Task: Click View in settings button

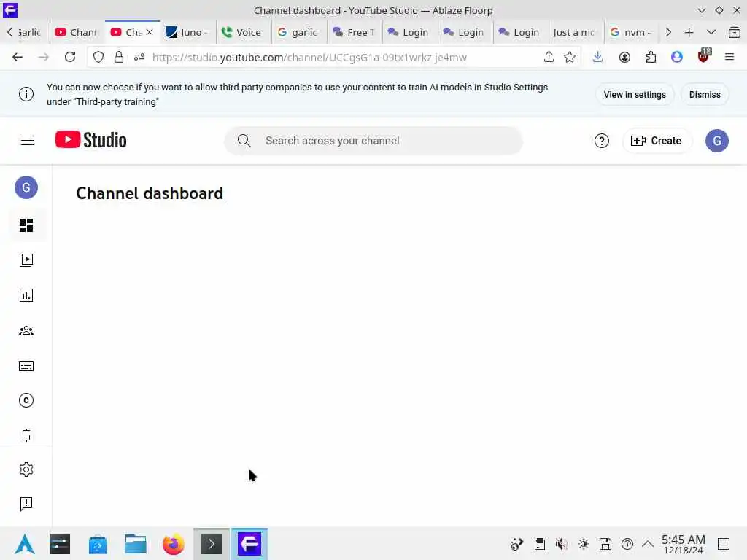Action: 635,95
